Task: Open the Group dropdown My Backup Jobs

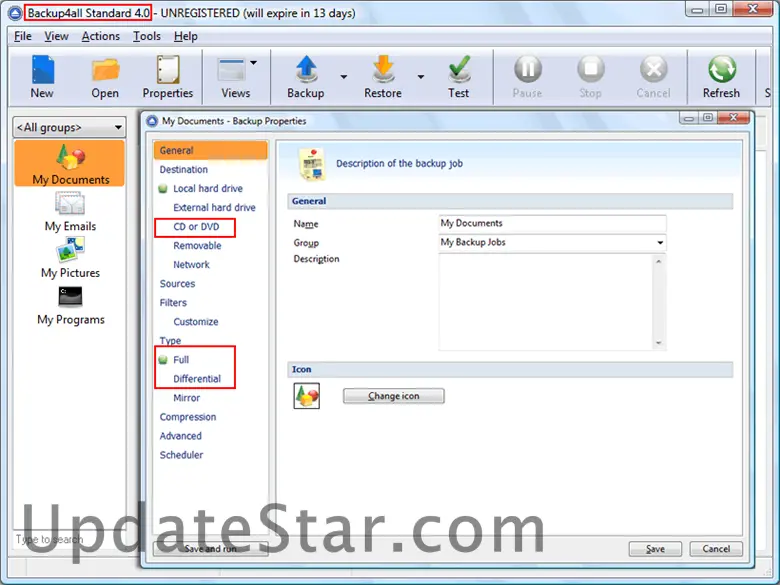Action: click(552, 242)
